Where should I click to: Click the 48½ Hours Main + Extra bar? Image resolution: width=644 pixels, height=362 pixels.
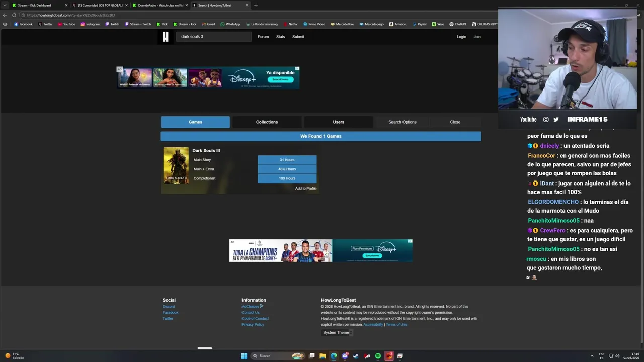[x=287, y=169]
